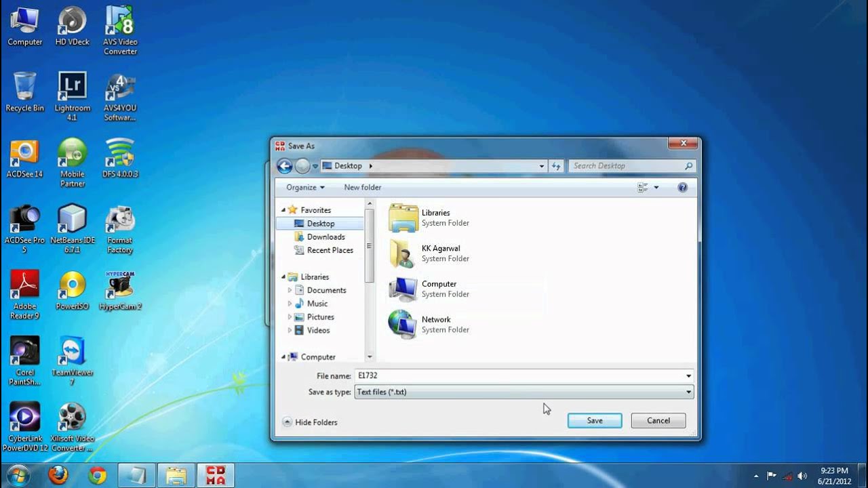Open the HD VDeck desktop shortcut

72,27
